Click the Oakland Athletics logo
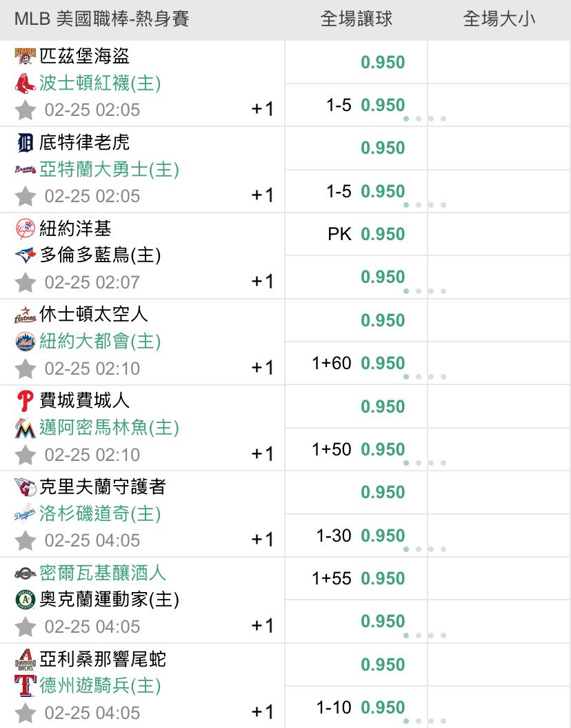Screen dimensions: 571x728 tap(25, 600)
